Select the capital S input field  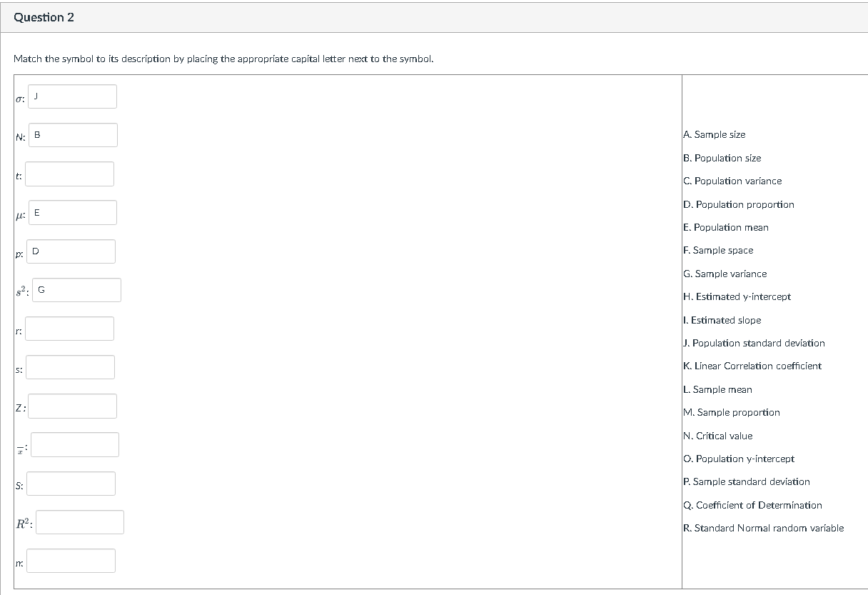click(71, 484)
